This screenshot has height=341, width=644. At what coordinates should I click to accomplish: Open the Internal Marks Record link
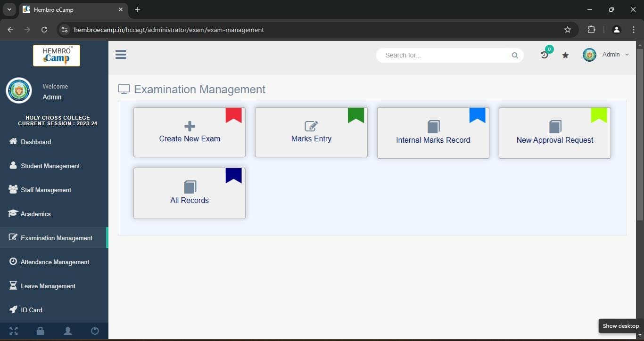point(433,140)
